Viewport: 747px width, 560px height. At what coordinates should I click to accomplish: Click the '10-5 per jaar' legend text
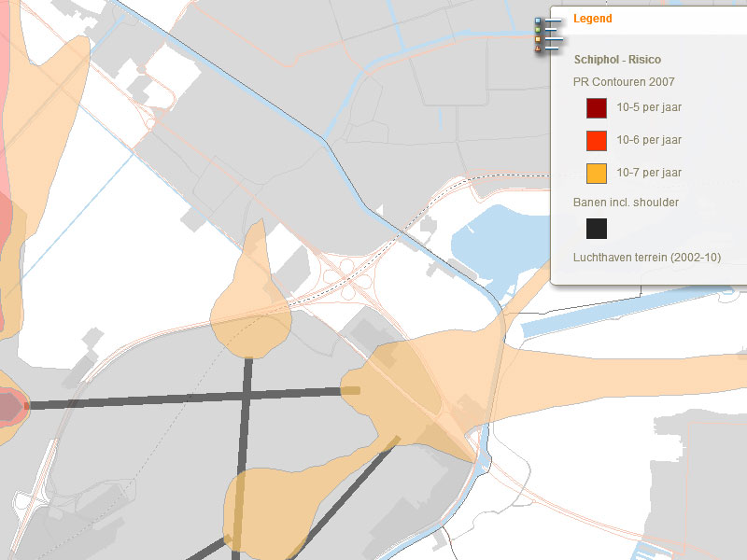(649, 107)
